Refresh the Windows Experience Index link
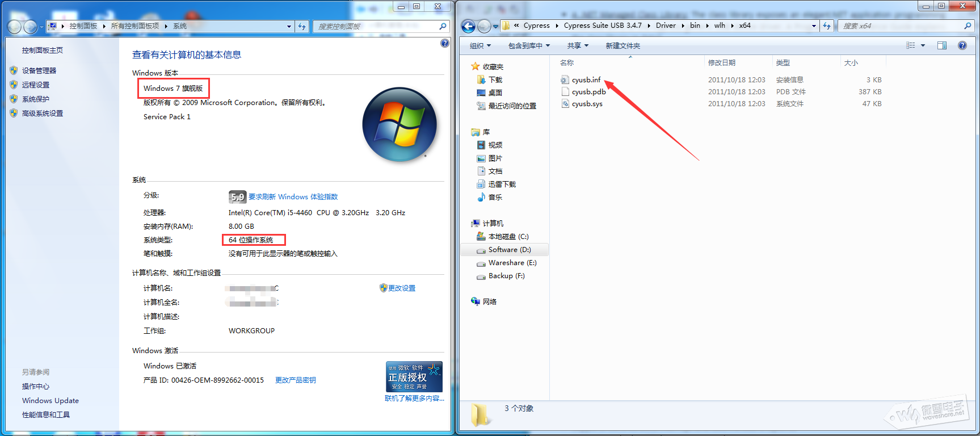The image size is (980, 436). click(293, 196)
